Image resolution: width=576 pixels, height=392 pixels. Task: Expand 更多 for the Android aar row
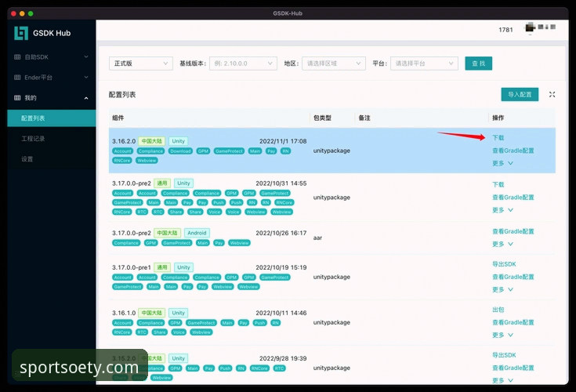click(502, 244)
